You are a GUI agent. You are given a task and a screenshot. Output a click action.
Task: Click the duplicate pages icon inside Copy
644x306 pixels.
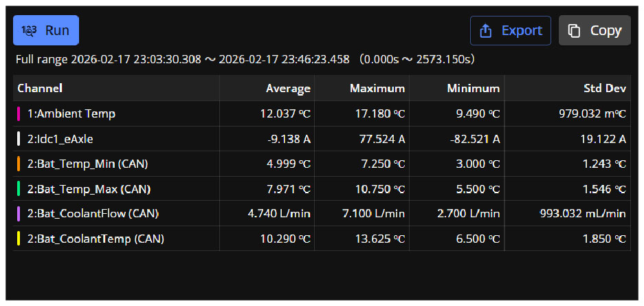tap(574, 31)
